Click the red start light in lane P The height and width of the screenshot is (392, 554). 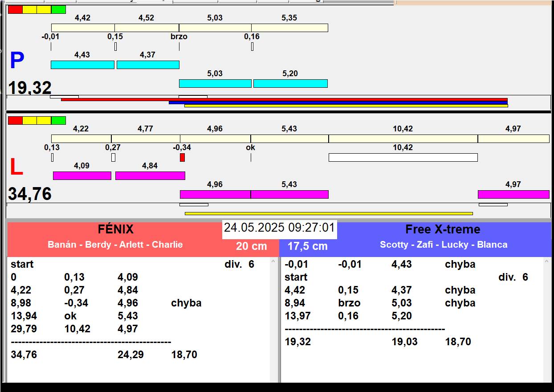(15, 9)
